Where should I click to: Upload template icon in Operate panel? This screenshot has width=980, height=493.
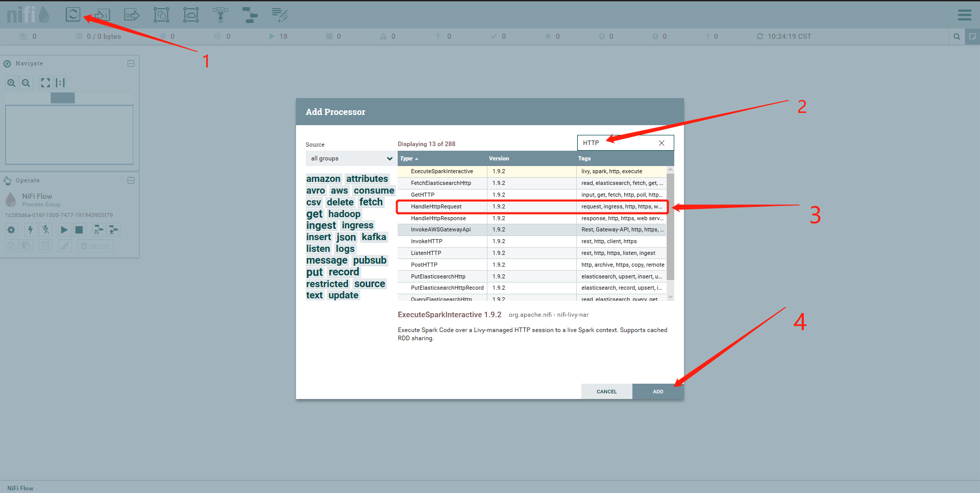click(113, 230)
